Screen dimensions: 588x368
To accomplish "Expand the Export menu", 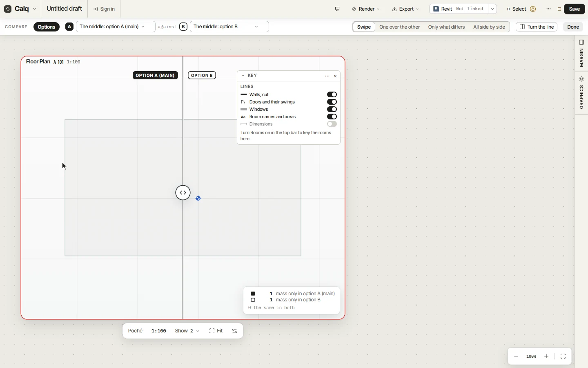I will coord(405,9).
